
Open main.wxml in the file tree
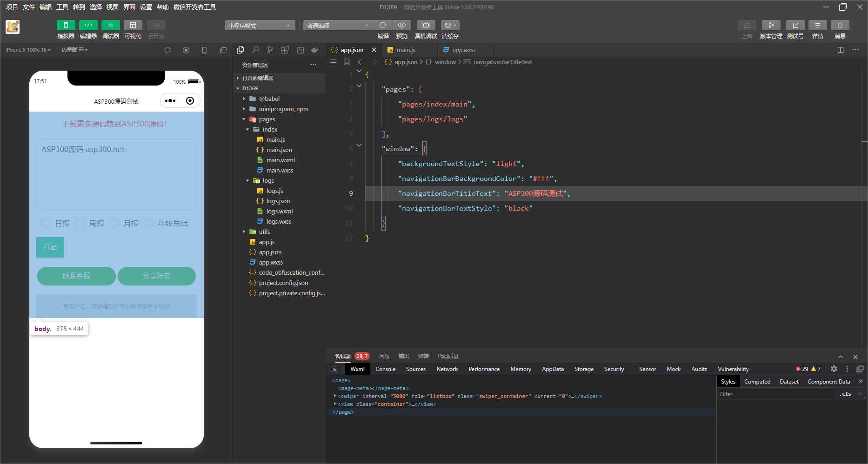(x=280, y=160)
